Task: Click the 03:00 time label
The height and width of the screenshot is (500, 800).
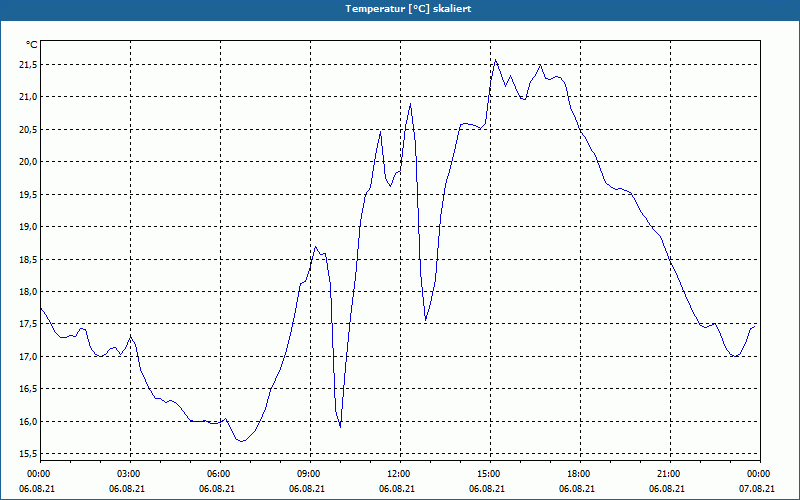Action: pyautogui.click(x=130, y=474)
